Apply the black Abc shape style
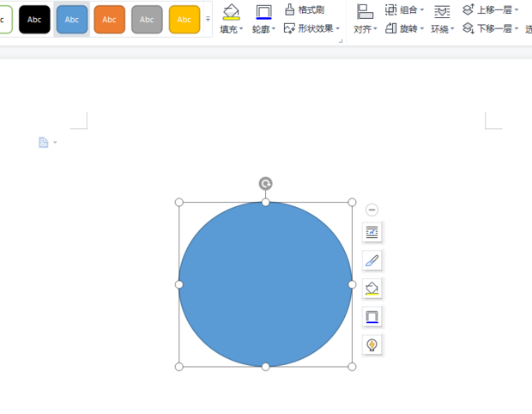The height and width of the screenshot is (414, 532). pos(34,20)
